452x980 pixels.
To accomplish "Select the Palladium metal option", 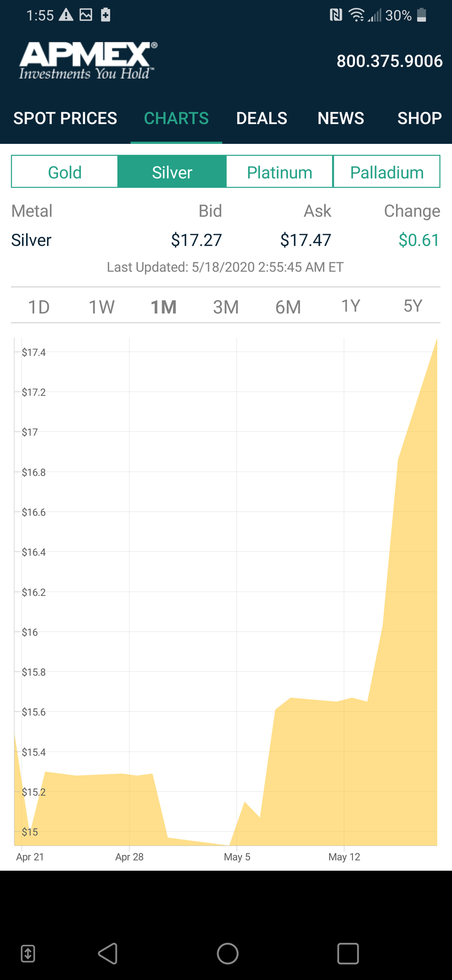I will click(x=387, y=172).
